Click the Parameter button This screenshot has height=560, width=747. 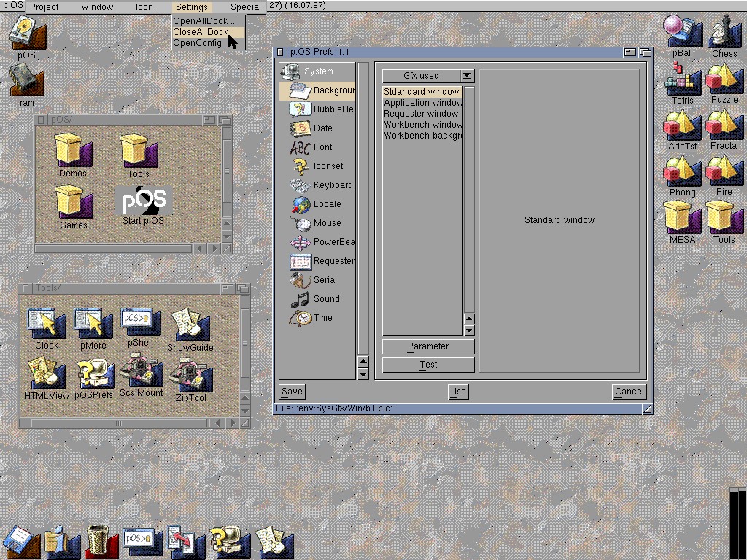pyautogui.click(x=428, y=346)
